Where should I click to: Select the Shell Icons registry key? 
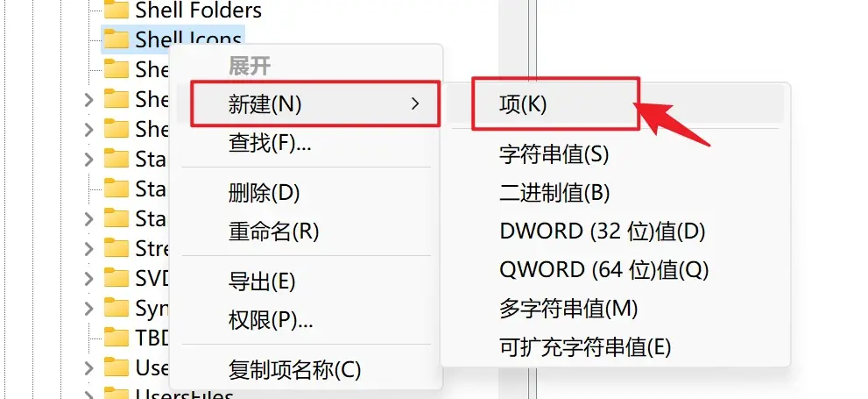point(173,39)
